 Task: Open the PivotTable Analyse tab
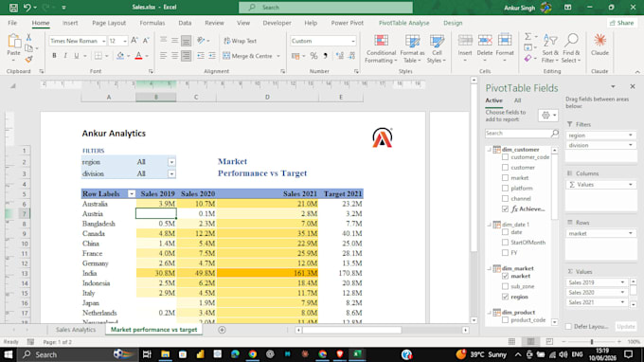point(403,23)
